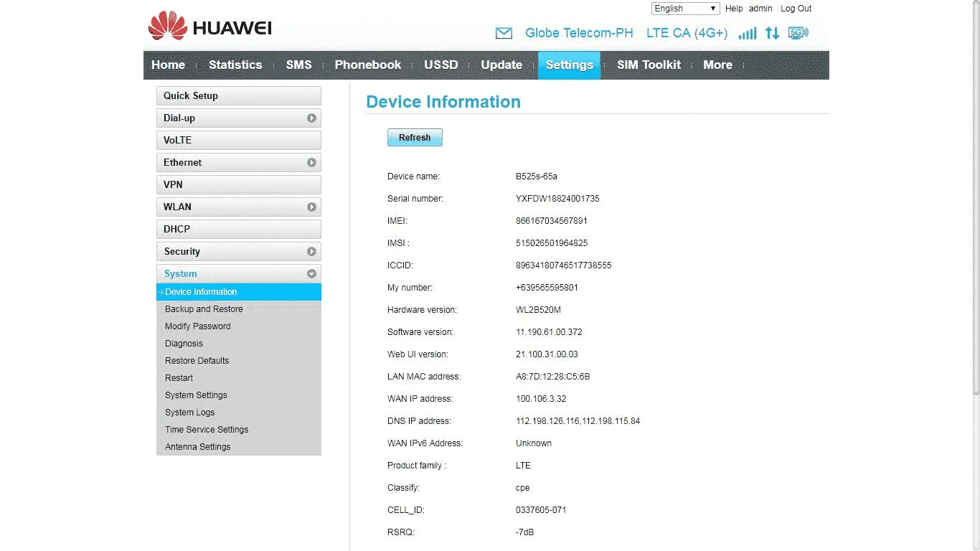Click the admin account link
The width and height of the screenshot is (980, 551).
[x=760, y=9]
